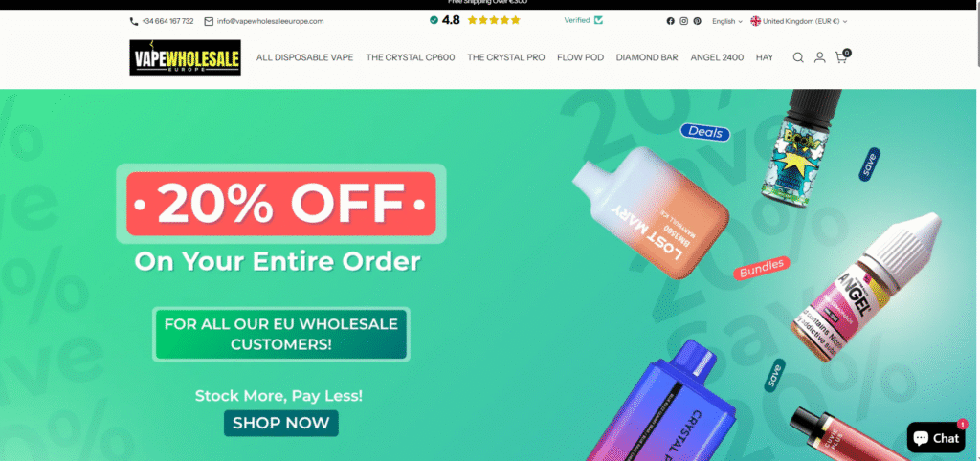Open the Shopify Chat widget
The height and width of the screenshot is (461, 980).
click(x=936, y=437)
